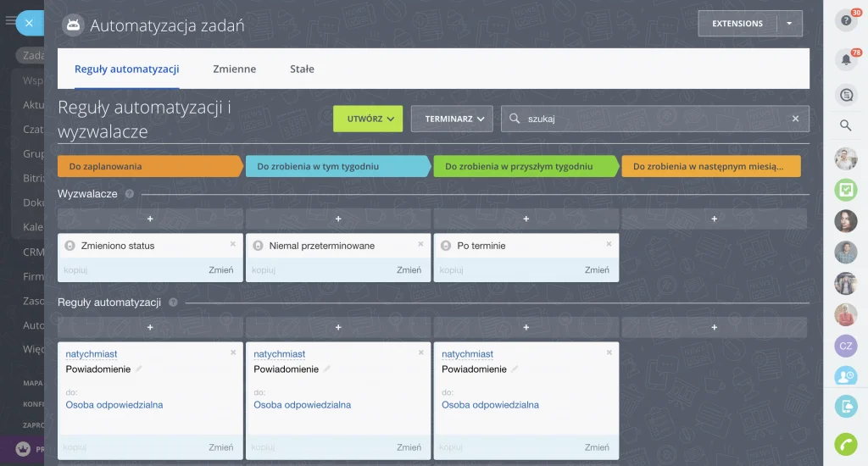Close the slider panel with X button
This screenshot has height=466, width=868.
click(x=29, y=23)
